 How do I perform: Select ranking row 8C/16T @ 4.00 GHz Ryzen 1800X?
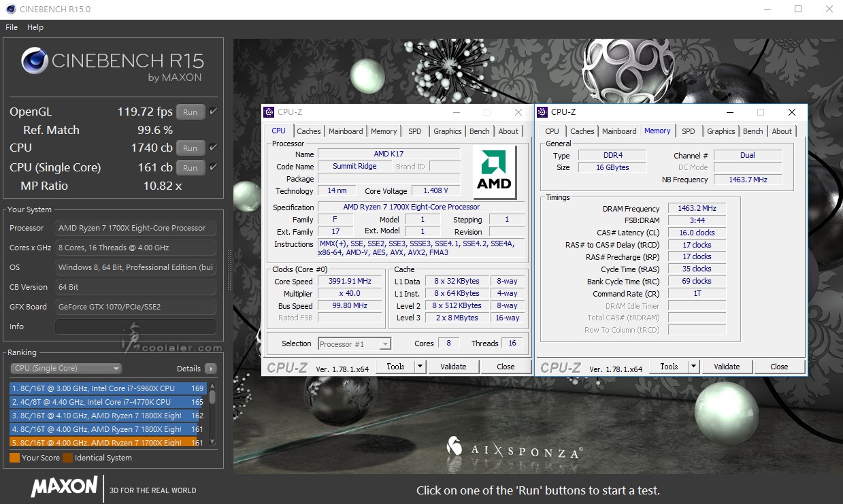pos(108,429)
